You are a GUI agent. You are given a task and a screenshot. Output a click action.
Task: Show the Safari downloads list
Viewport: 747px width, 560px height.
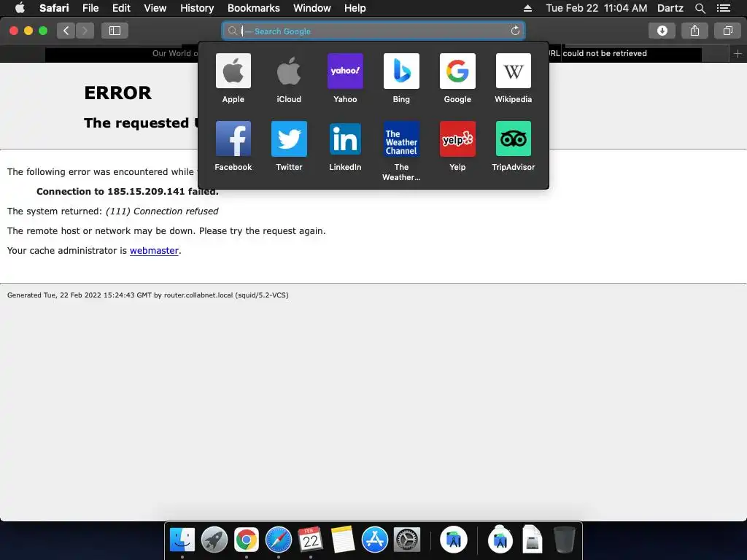click(x=662, y=31)
